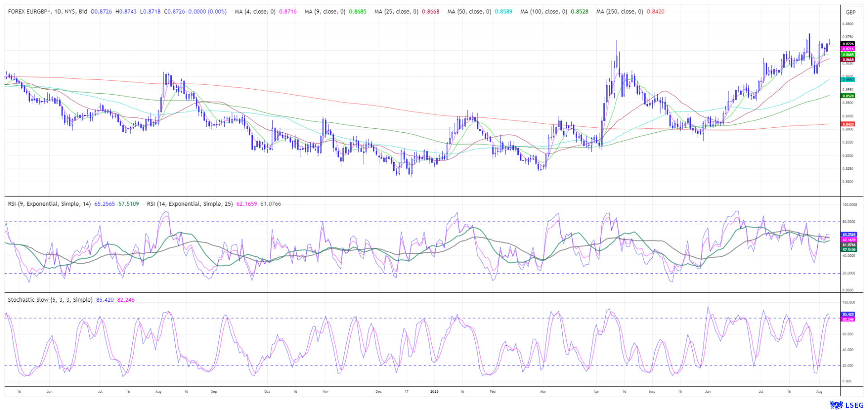
Task: Click RSI (9, Exponential, Simple, 14) label
Action: pyautogui.click(x=49, y=204)
